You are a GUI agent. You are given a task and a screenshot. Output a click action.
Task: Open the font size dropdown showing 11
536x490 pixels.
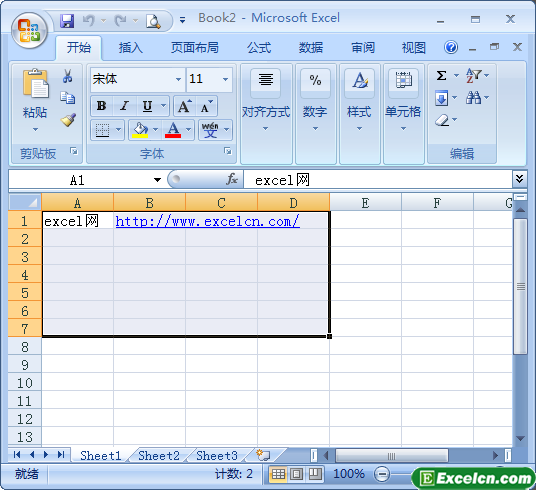[x=225, y=79]
